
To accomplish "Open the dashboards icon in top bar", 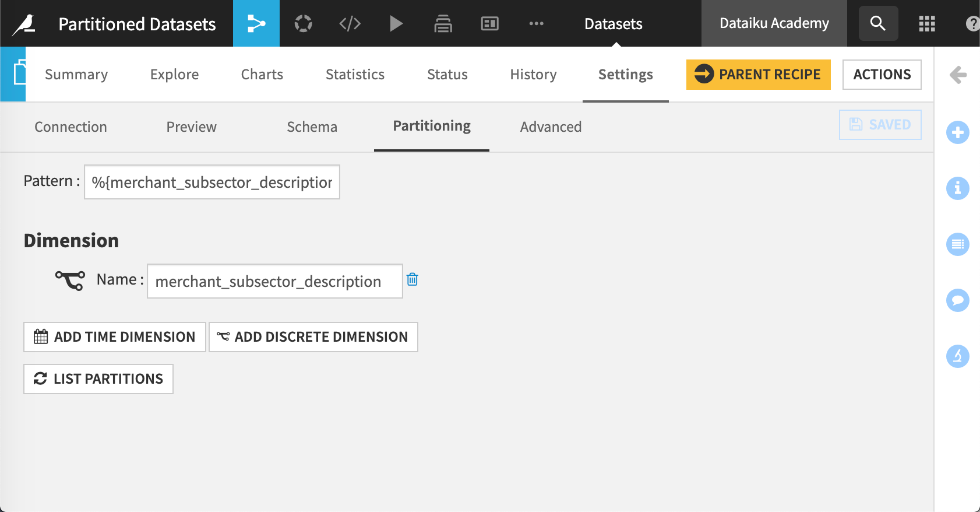I will click(x=489, y=23).
